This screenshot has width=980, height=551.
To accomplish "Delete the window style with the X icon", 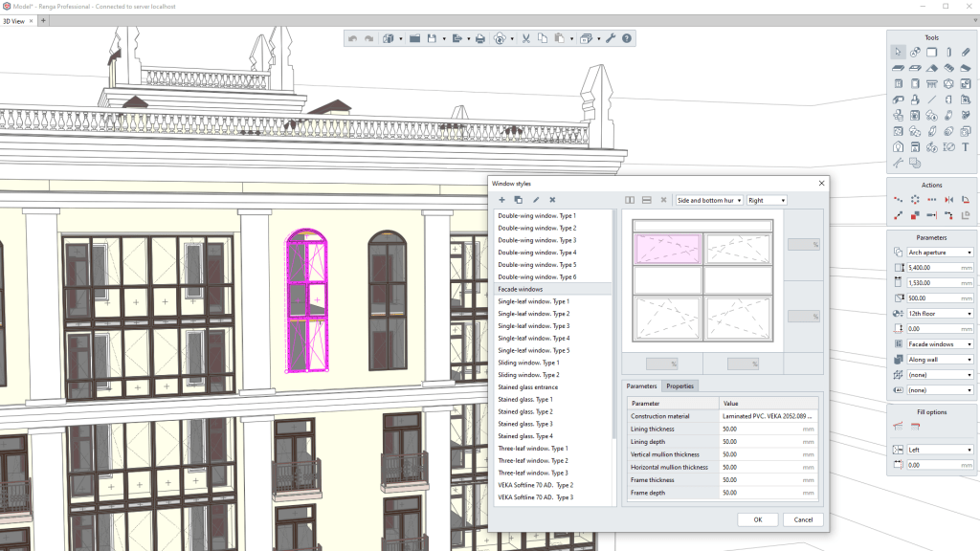I will point(551,200).
